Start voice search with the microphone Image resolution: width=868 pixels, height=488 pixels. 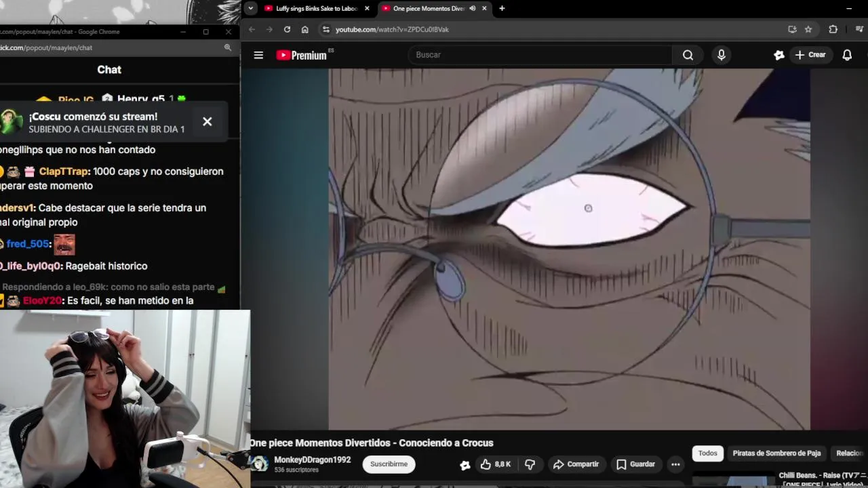[x=721, y=55]
